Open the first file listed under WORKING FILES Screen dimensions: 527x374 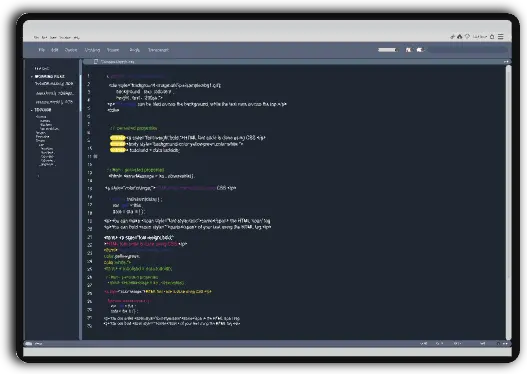54,84
